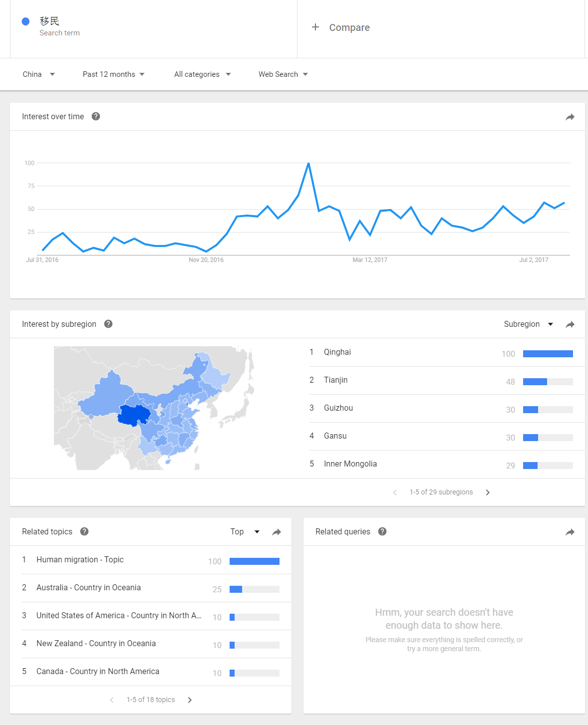
Task: Open help for Related topics
Action: click(x=84, y=531)
